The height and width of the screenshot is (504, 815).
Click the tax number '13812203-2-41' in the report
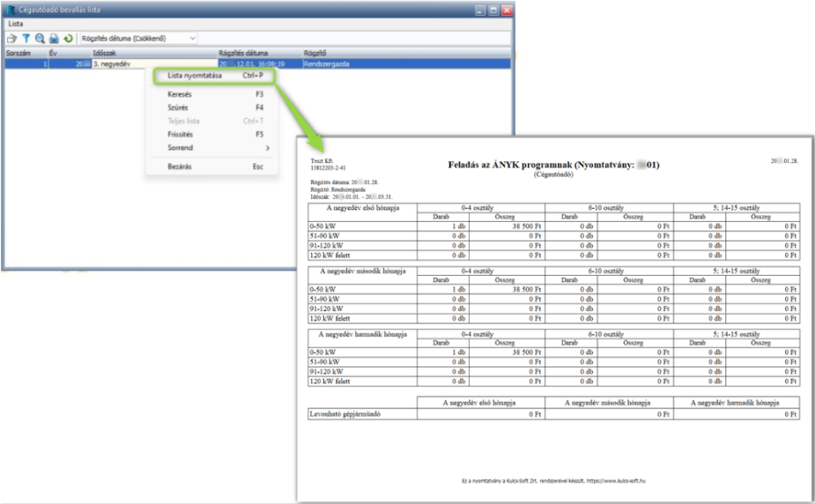[x=328, y=167]
